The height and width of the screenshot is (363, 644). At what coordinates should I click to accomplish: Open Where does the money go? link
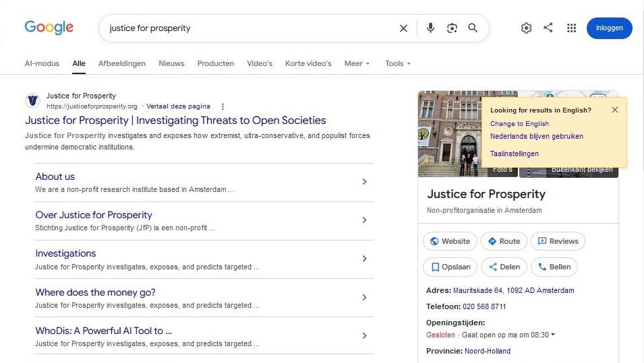pyautogui.click(x=95, y=292)
